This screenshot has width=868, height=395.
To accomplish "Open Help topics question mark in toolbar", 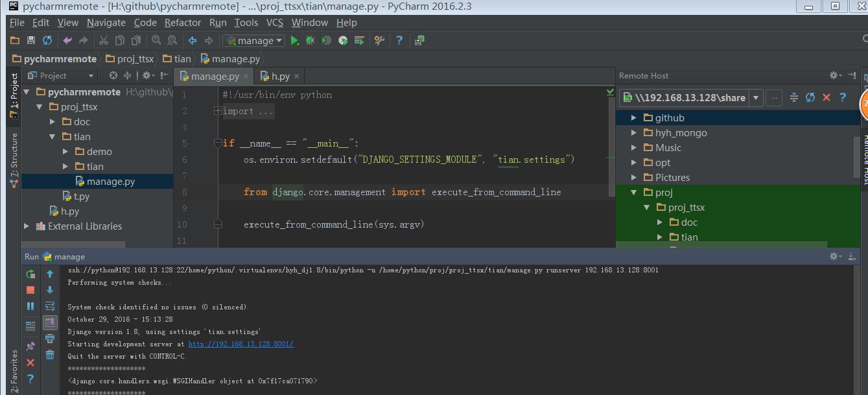I will pyautogui.click(x=399, y=40).
